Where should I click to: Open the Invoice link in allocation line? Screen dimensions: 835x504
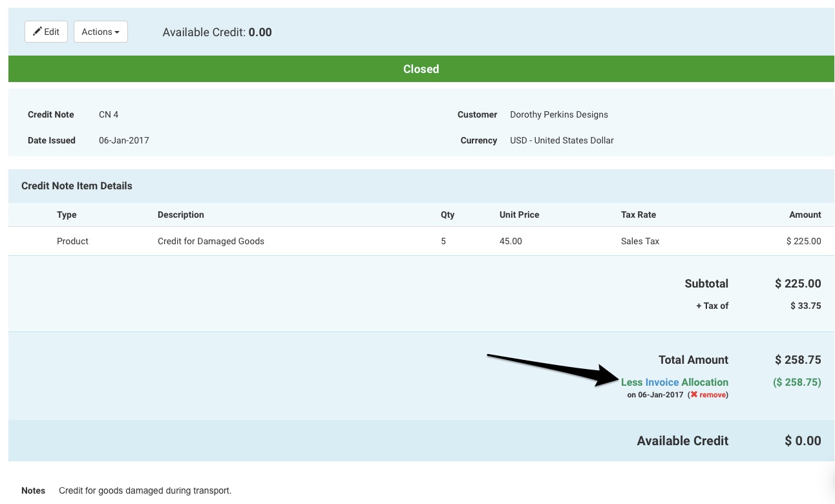click(662, 382)
